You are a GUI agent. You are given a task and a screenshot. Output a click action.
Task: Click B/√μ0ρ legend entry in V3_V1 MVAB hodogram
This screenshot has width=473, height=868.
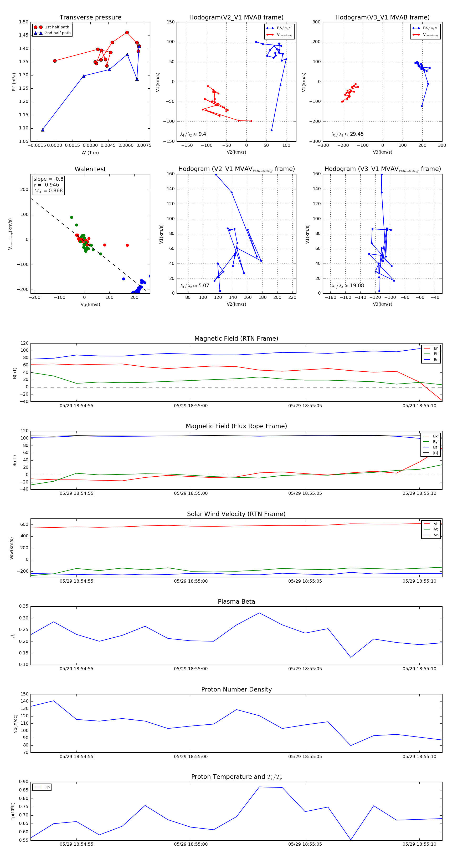point(425,28)
